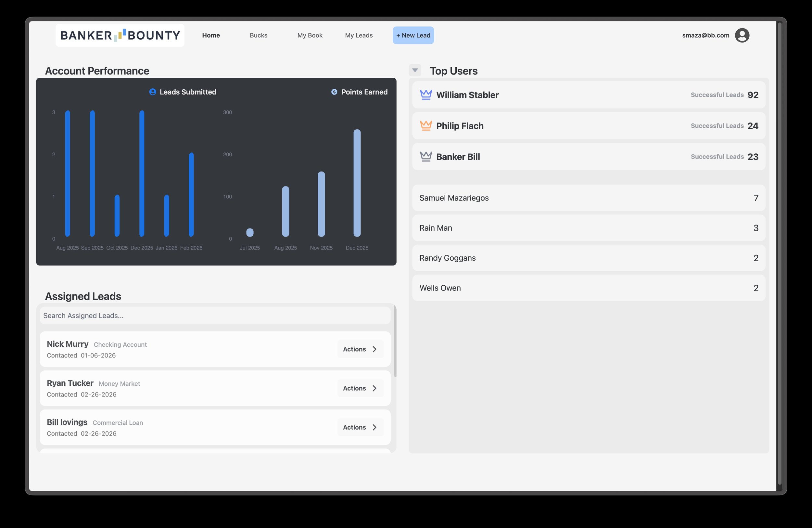Click the Banker Bounty logo
The image size is (812, 528).
click(x=120, y=35)
